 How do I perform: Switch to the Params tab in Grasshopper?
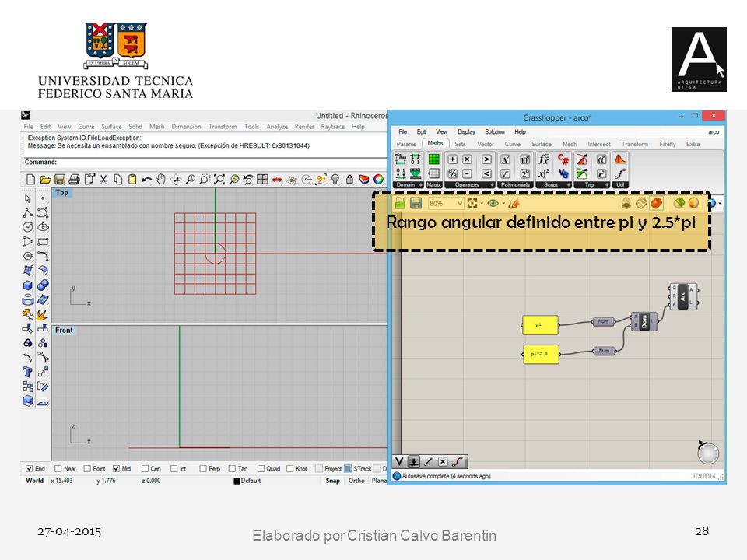(406, 144)
